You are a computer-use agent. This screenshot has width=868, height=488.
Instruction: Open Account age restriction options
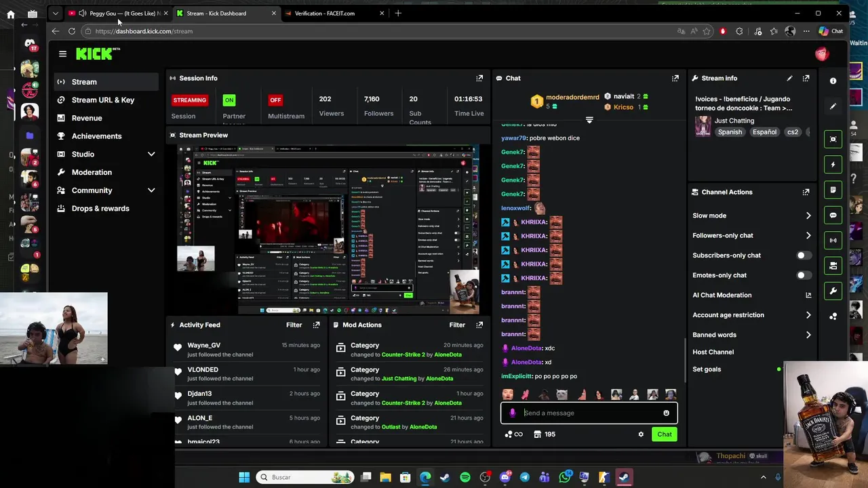pos(808,315)
